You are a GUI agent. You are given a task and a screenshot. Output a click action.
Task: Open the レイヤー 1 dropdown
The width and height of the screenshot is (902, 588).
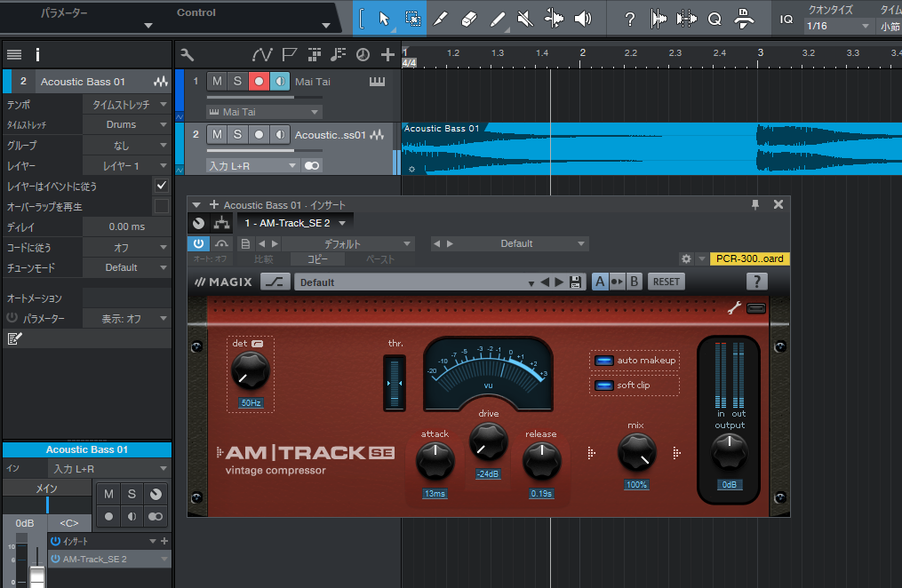pos(126,166)
